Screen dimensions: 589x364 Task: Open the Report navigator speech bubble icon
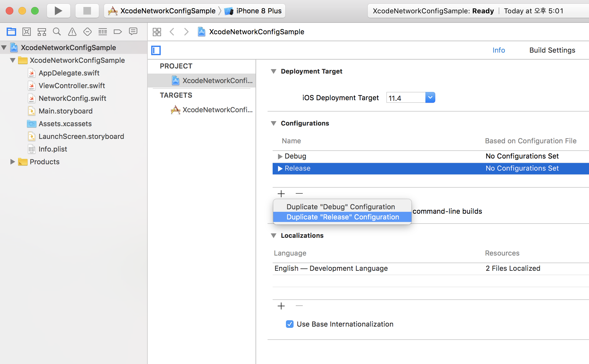pos(133,31)
